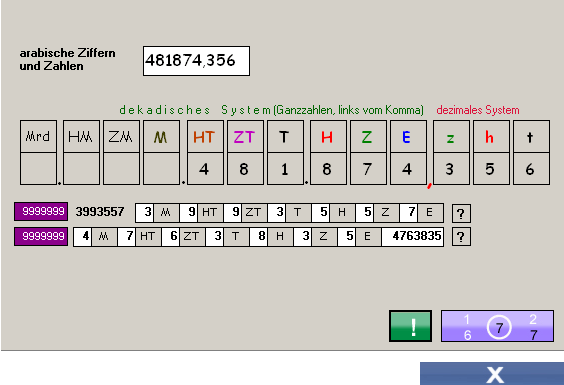
Task: Select the HM place value header
Action: click(x=81, y=136)
